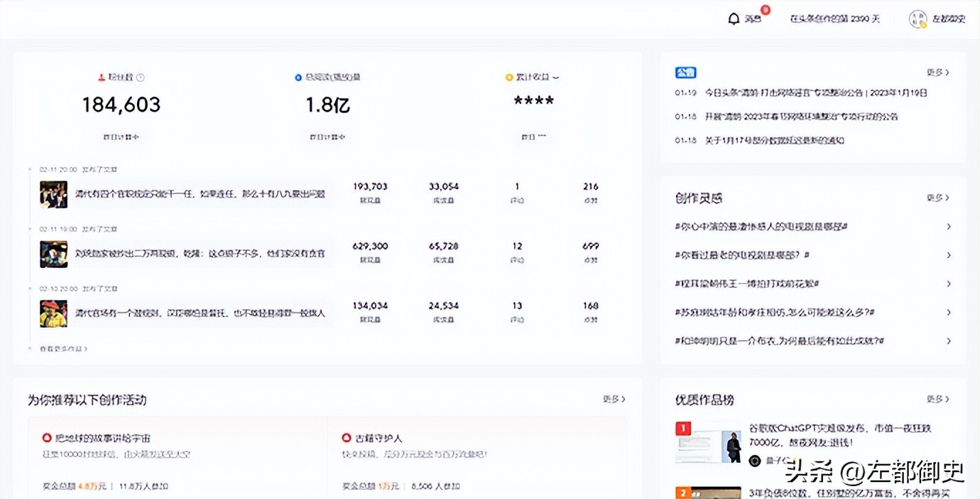Open your 左都御史 profile avatar
The width and height of the screenshot is (980, 499).
coord(918,18)
